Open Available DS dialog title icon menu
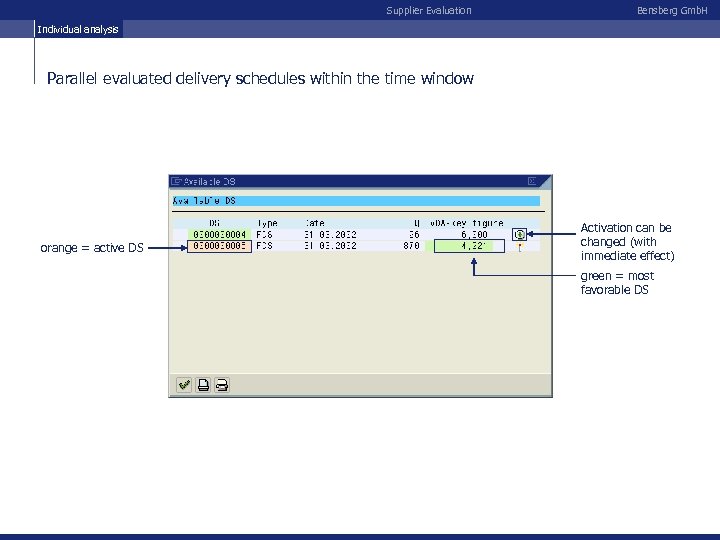720x540 pixels. [x=176, y=181]
